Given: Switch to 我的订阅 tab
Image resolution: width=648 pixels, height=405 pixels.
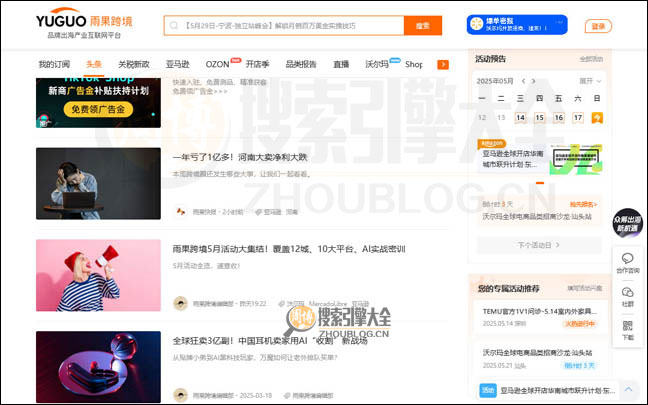Looking at the screenshot, I should coord(54,64).
